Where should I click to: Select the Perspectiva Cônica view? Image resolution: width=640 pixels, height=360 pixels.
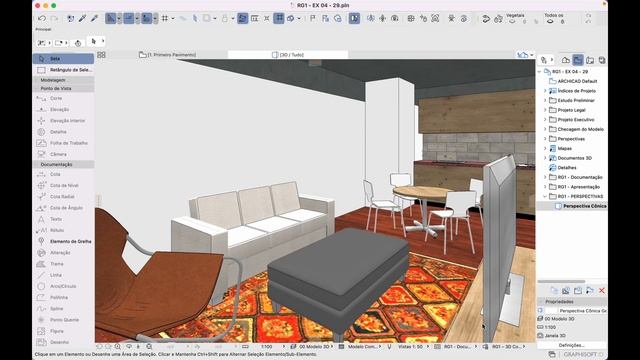pos(581,206)
